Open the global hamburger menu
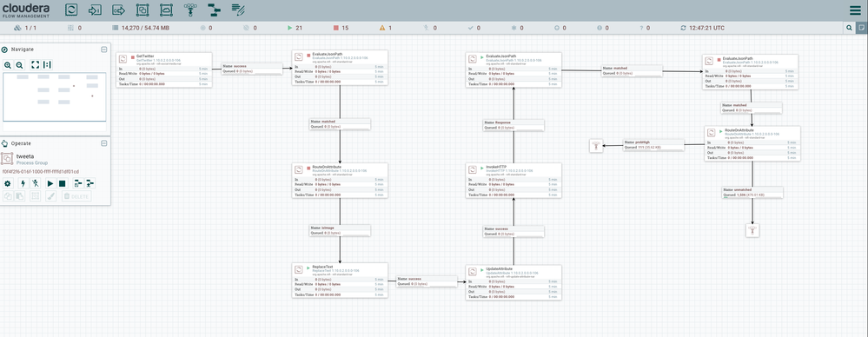Viewport: 868px width, 337px height. click(x=855, y=10)
